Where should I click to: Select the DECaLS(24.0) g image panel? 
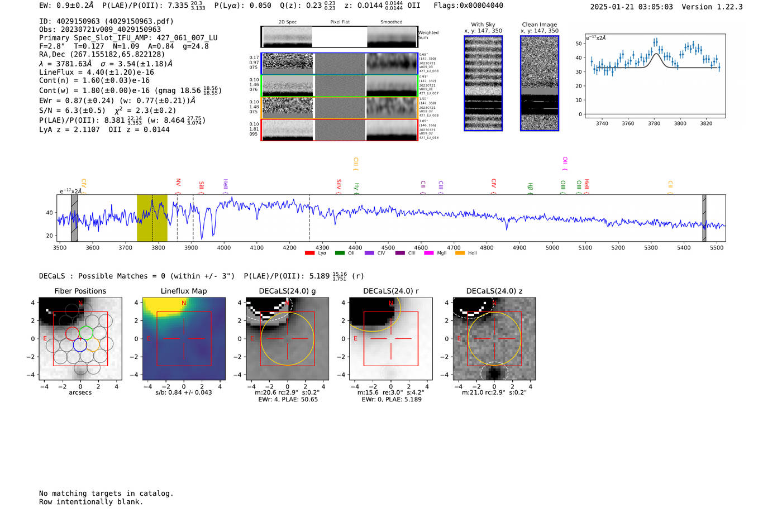coord(288,339)
